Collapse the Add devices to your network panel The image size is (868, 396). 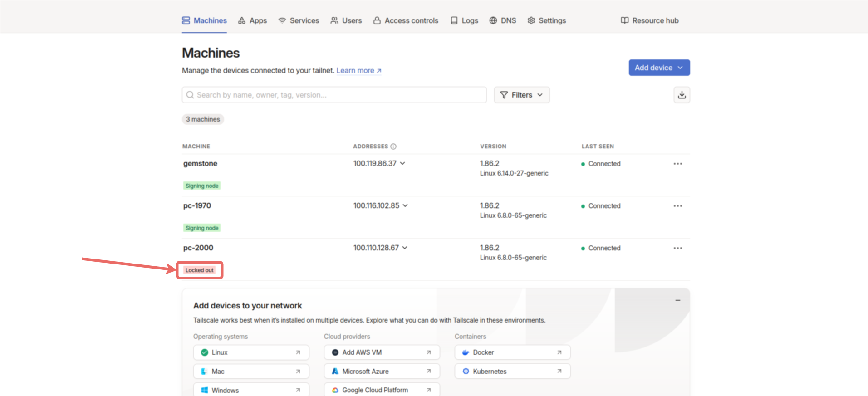(x=677, y=300)
